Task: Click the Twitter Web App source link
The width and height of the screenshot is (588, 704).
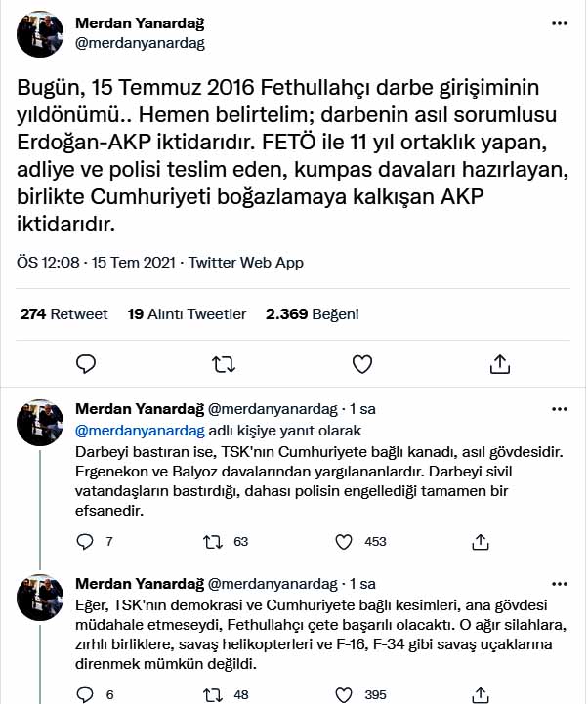Action: pos(246,263)
